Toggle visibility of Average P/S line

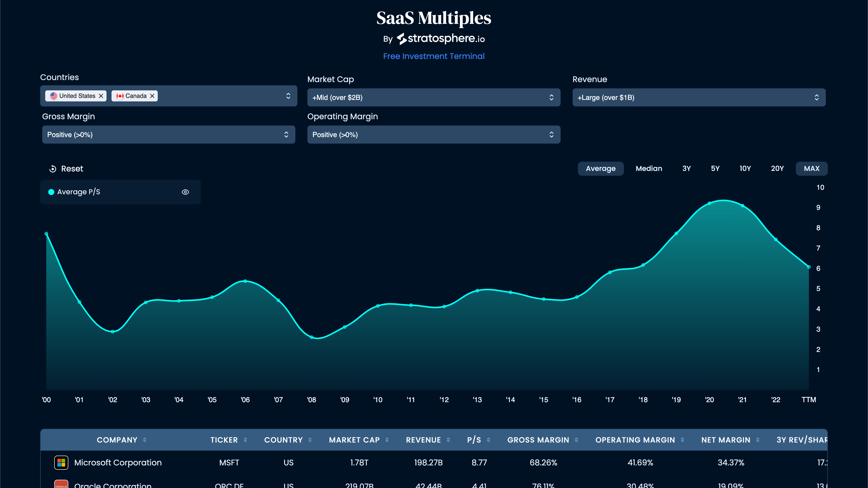point(185,192)
